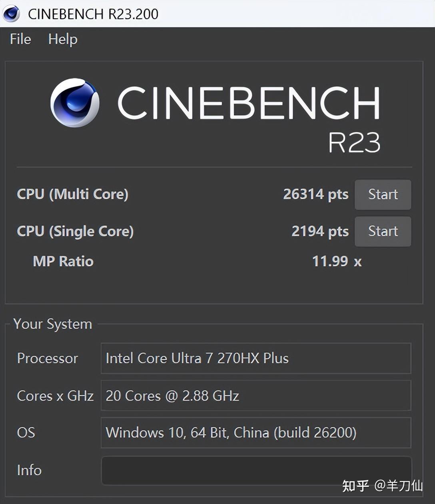The image size is (435, 504).
Task: Click the CPU (Multi Core) label
Action: pos(72,194)
